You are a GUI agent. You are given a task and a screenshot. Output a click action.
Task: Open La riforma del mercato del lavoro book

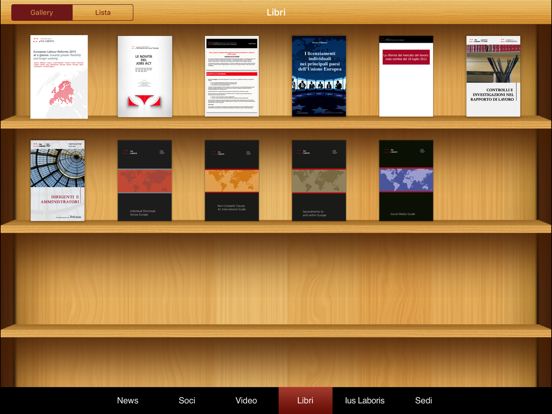tap(406, 76)
